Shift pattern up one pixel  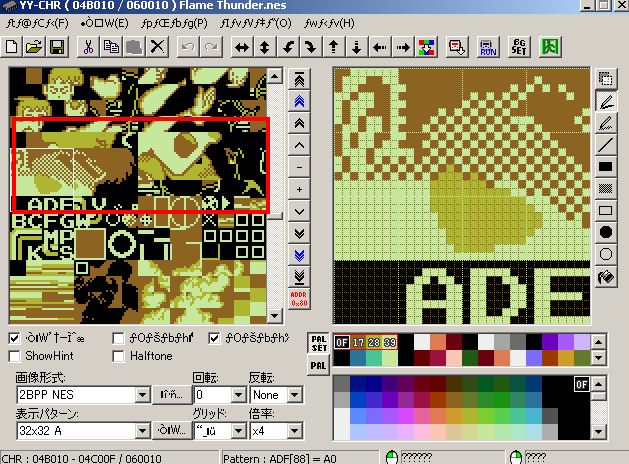[334, 47]
